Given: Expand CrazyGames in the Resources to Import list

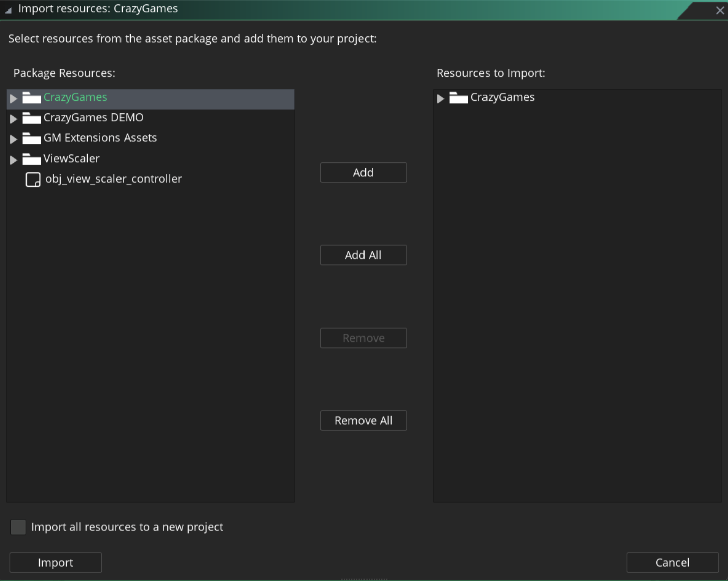Looking at the screenshot, I should pyautogui.click(x=441, y=99).
